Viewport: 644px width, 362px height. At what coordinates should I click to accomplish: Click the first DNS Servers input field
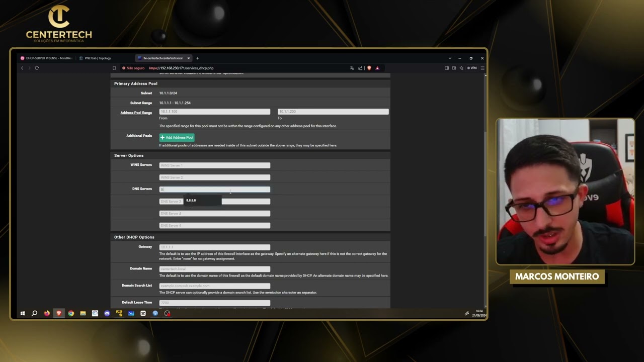tap(214, 190)
